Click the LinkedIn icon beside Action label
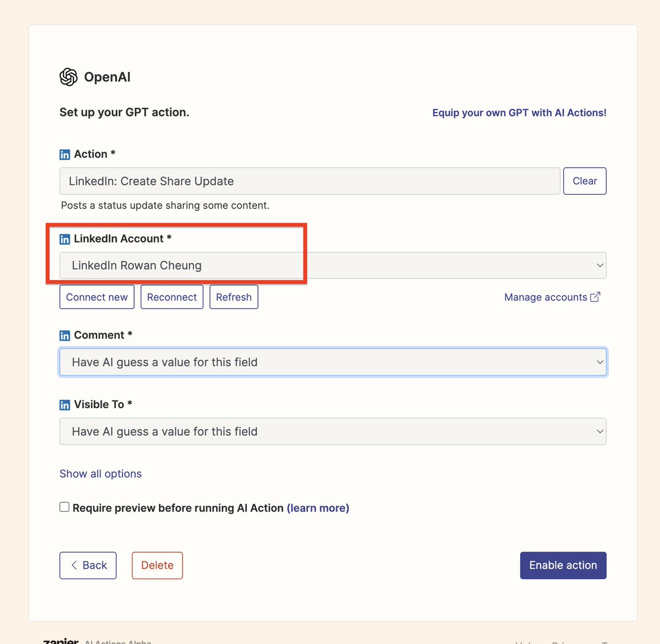Viewport: 660px width, 644px height. 65,155
